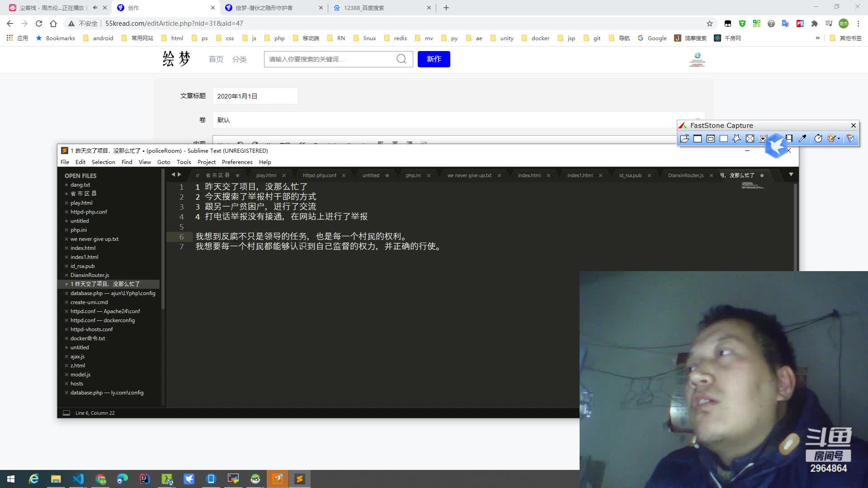Open the 其他书签 folder
868x488 pixels.
845,38
